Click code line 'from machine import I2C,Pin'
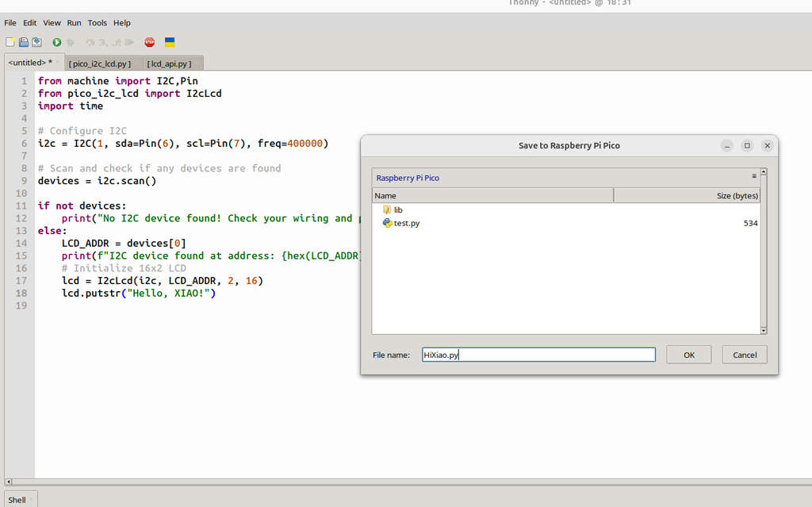 (117, 81)
